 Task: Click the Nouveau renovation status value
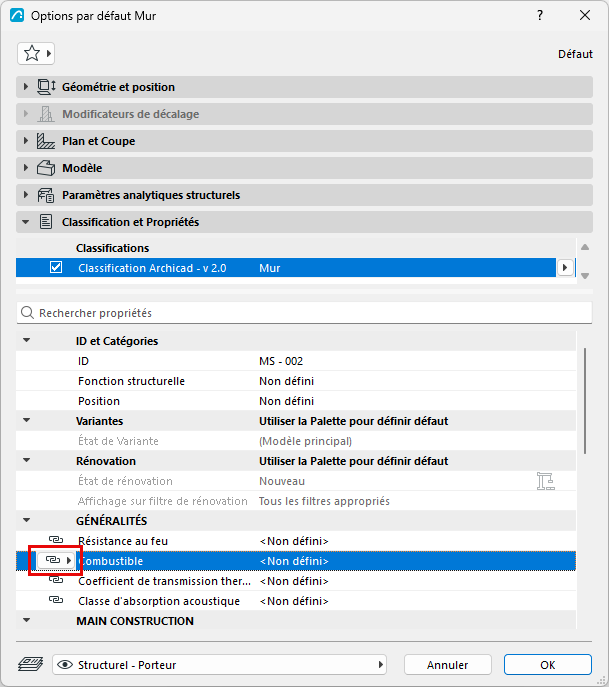[282, 481]
